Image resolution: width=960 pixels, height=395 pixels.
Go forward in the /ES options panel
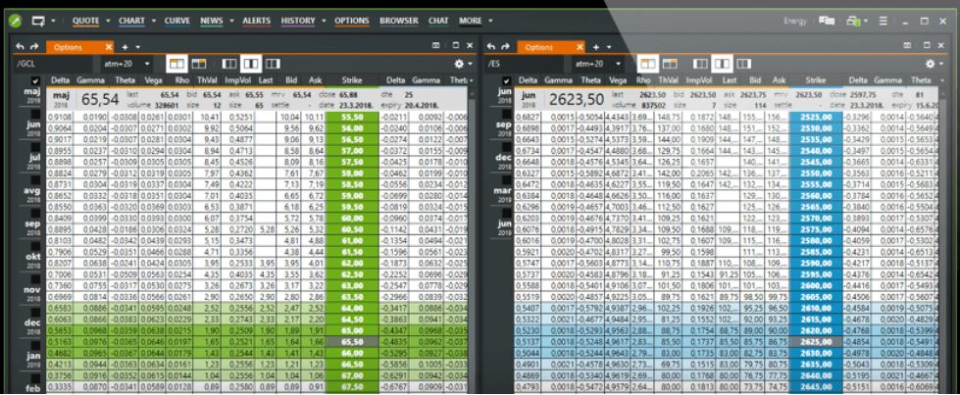click(x=505, y=47)
